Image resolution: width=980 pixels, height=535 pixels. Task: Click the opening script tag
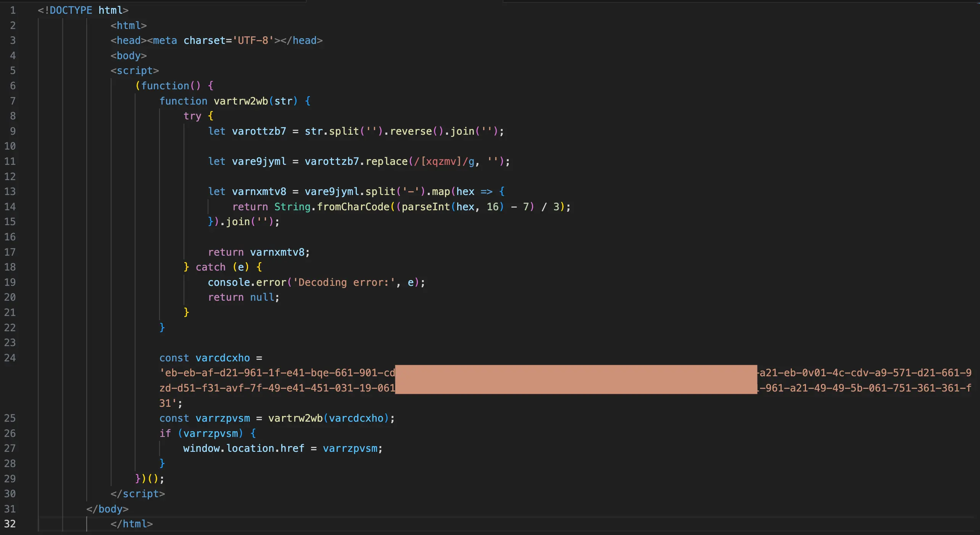(x=134, y=71)
